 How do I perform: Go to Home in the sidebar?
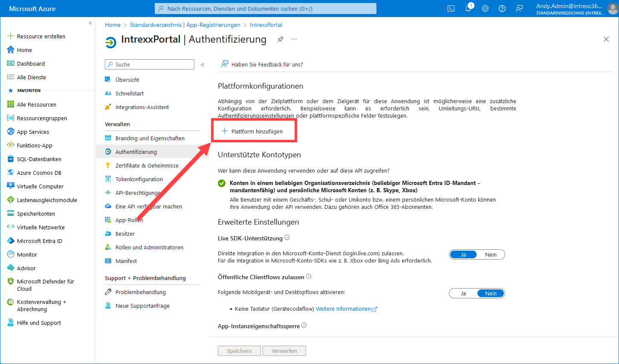[x=24, y=50]
